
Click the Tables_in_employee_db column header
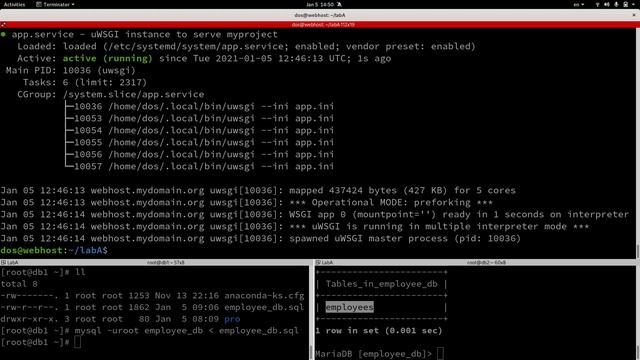tap(382, 284)
